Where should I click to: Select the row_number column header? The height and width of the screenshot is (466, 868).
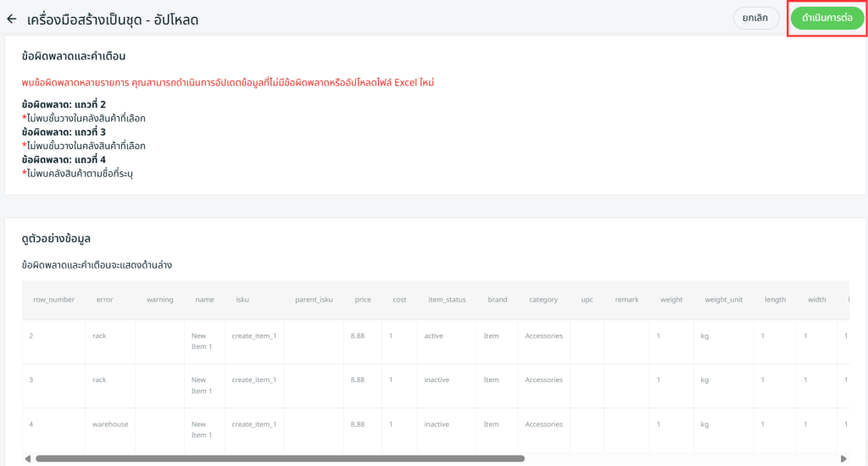tap(53, 300)
